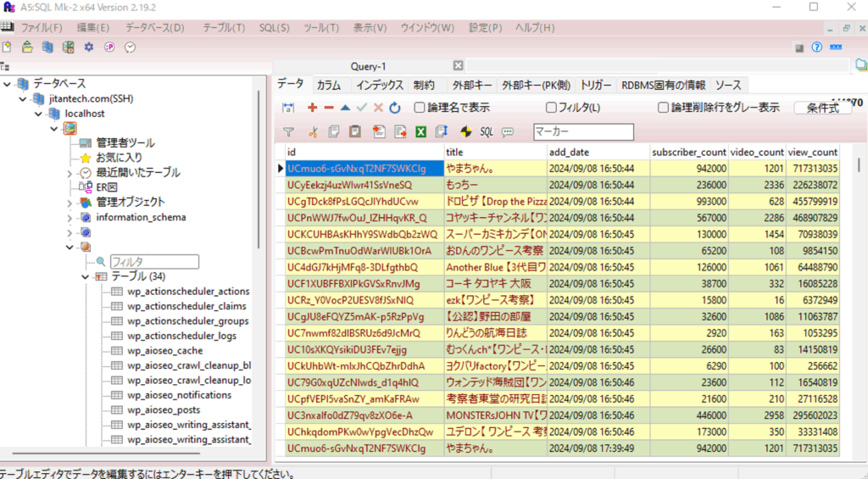Click the tree view icon above database panel
The image size is (868, 479).
pos(5,66)
